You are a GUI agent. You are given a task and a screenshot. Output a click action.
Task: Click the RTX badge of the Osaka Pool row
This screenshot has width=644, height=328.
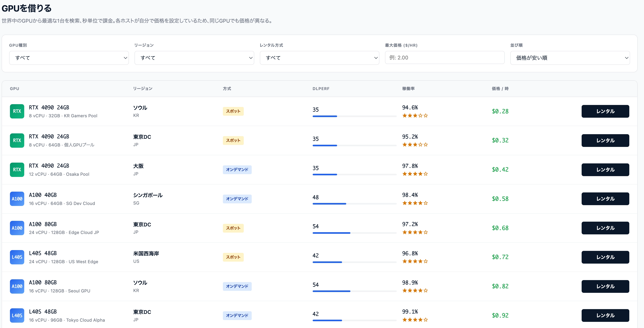point(17,170)
